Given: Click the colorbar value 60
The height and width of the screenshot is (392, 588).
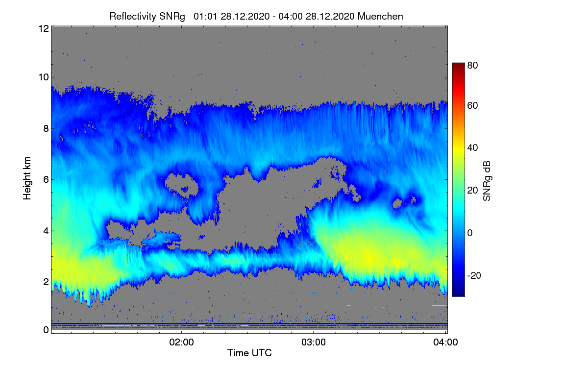Looking at the screenshot, I should click(x=472, y=105).
